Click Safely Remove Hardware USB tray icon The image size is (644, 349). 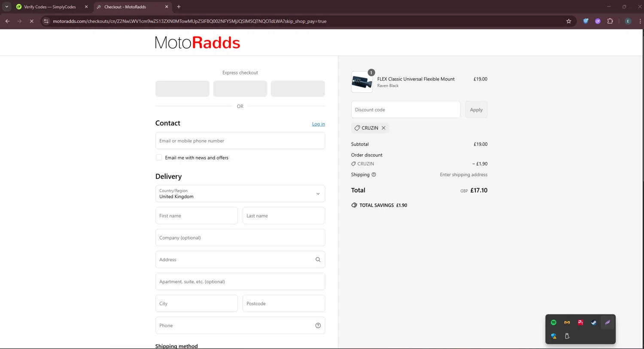(567, 336)
